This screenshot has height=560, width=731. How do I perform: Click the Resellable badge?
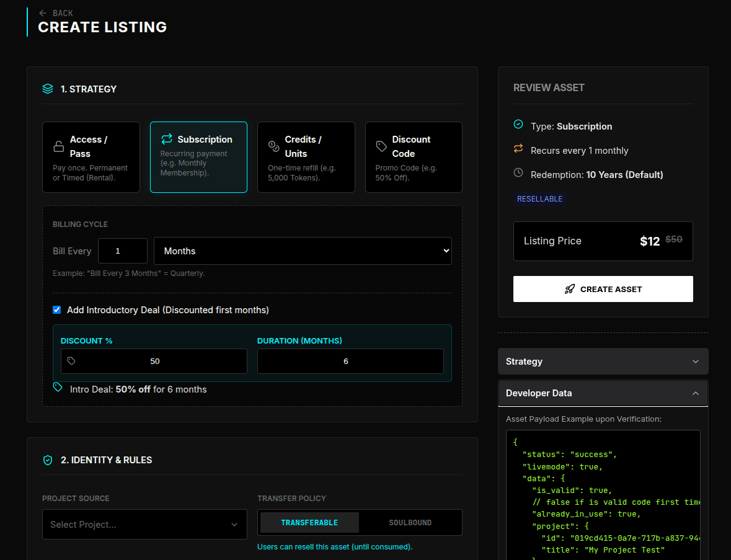tap(539, 199)
